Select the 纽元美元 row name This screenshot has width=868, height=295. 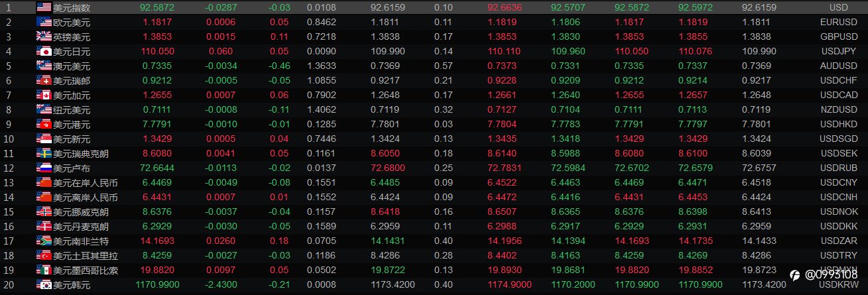click(x=72, y=110)
